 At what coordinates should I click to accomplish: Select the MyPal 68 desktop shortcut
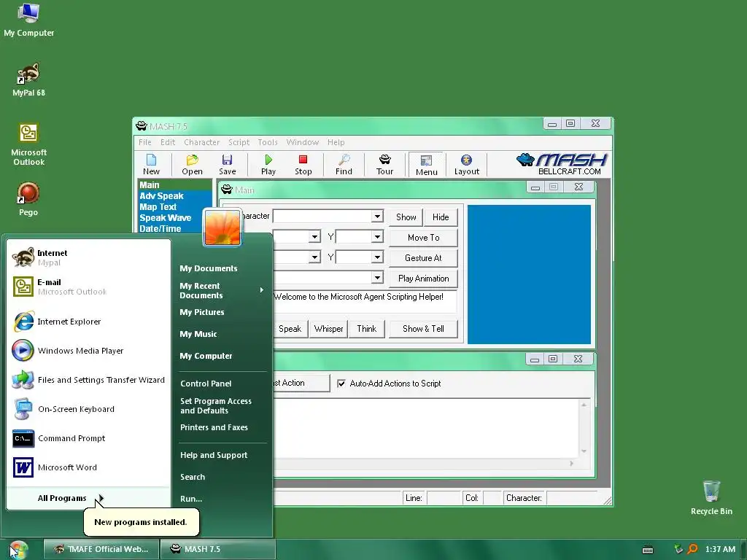click(28, 79)
